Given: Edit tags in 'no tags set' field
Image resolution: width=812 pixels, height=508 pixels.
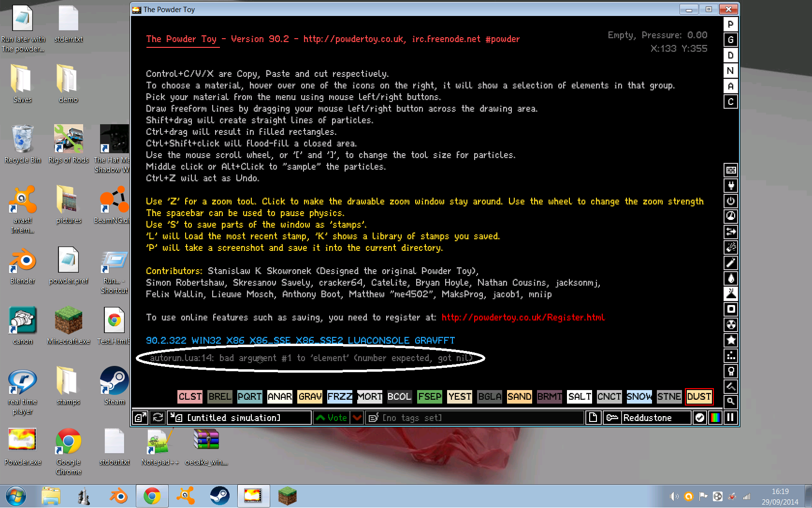Looking at the screenshot, I should [475, 418].
